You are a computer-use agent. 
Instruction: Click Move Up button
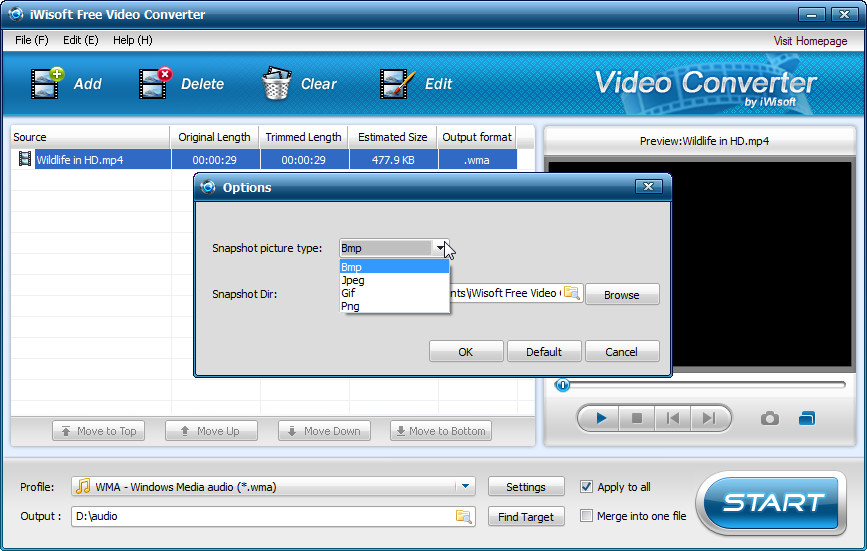(211, 431)
